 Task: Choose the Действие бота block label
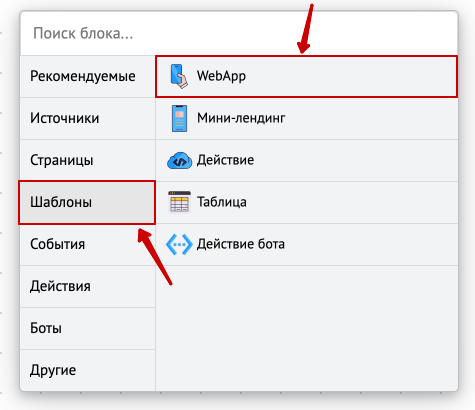point(241,244)
